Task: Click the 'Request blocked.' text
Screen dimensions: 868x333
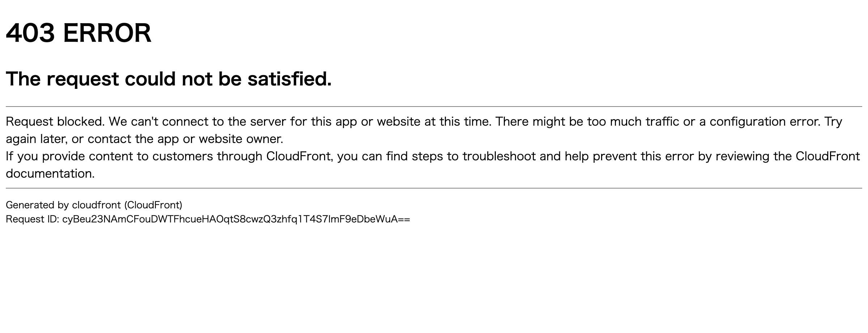Action: point(55,121)
